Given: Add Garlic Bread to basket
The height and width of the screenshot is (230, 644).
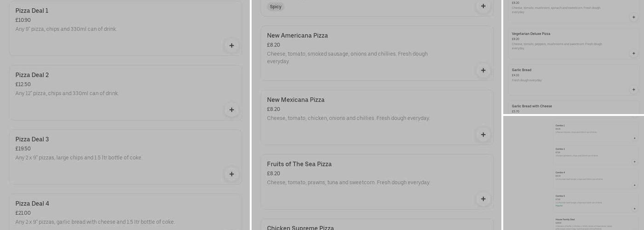Looking at the screenshot, I should coord(633,90).
